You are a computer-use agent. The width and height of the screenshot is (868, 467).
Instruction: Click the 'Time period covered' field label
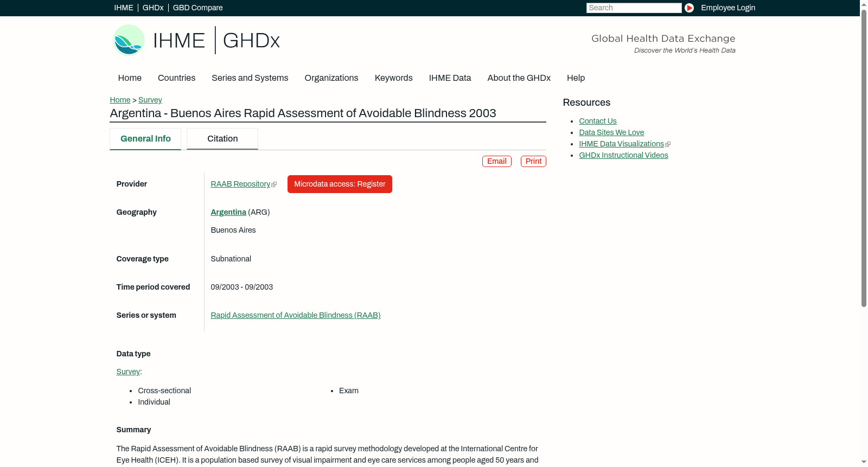153,287
